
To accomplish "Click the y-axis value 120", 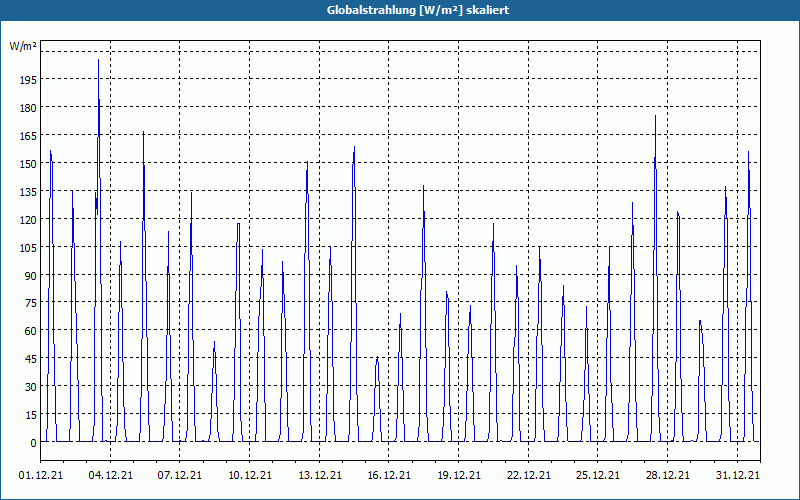I will click(x=28, y=219).
